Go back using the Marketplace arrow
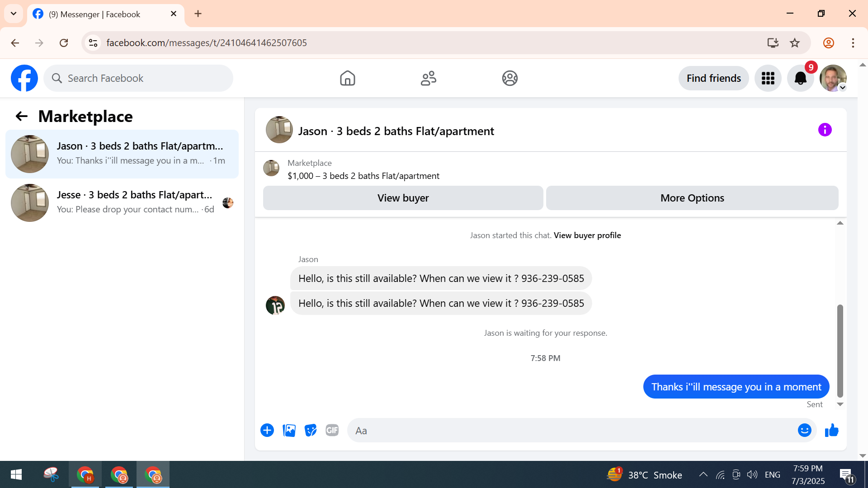Image resolution: width=868 pixels, height=488 pixels. click(21, 117)
